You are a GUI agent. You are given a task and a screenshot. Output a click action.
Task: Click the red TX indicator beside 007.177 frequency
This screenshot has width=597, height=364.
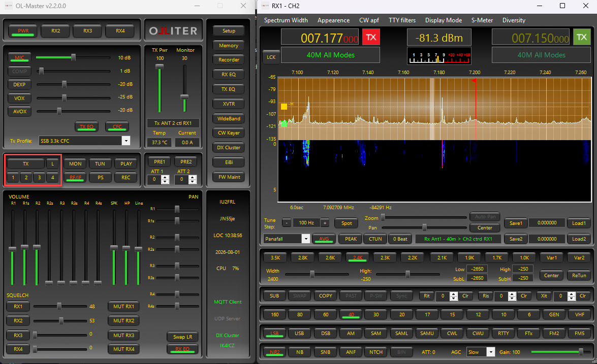(371, 37)
